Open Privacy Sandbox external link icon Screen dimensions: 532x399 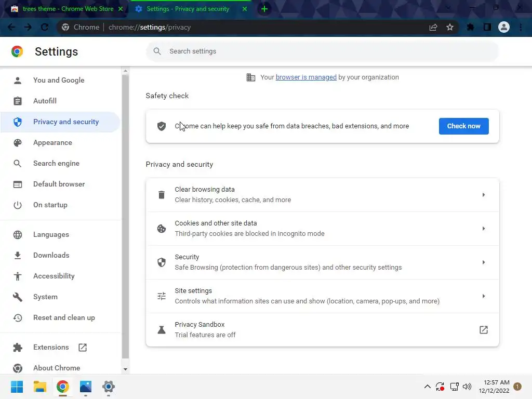point(484,330)
